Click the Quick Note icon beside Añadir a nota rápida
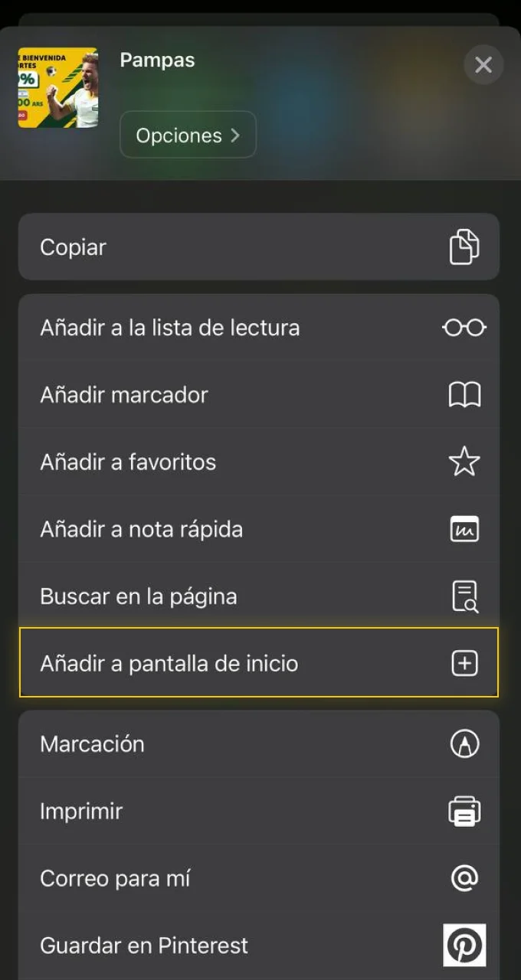Image resolution: width=521 pixels, height=980 pixels. point(464,528)
